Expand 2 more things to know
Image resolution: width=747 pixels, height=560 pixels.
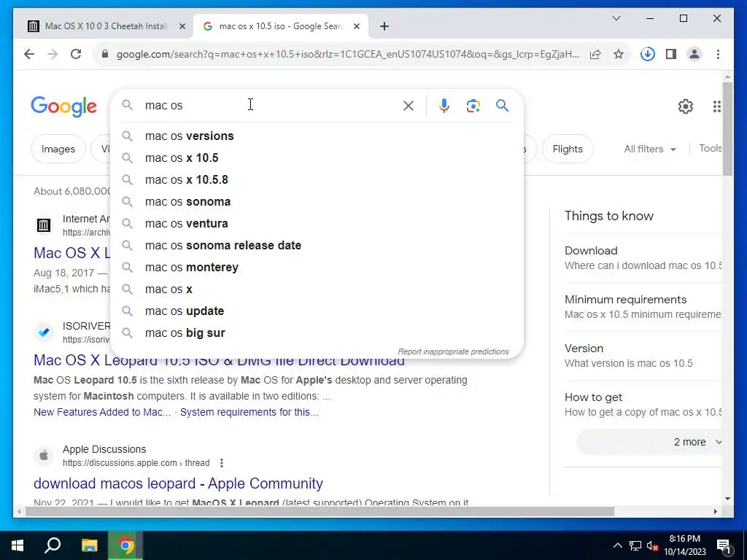pos(650,442)
